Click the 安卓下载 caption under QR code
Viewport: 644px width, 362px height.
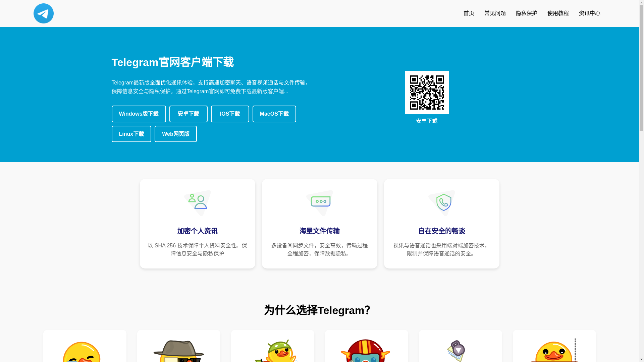click(x=427, y=121)
